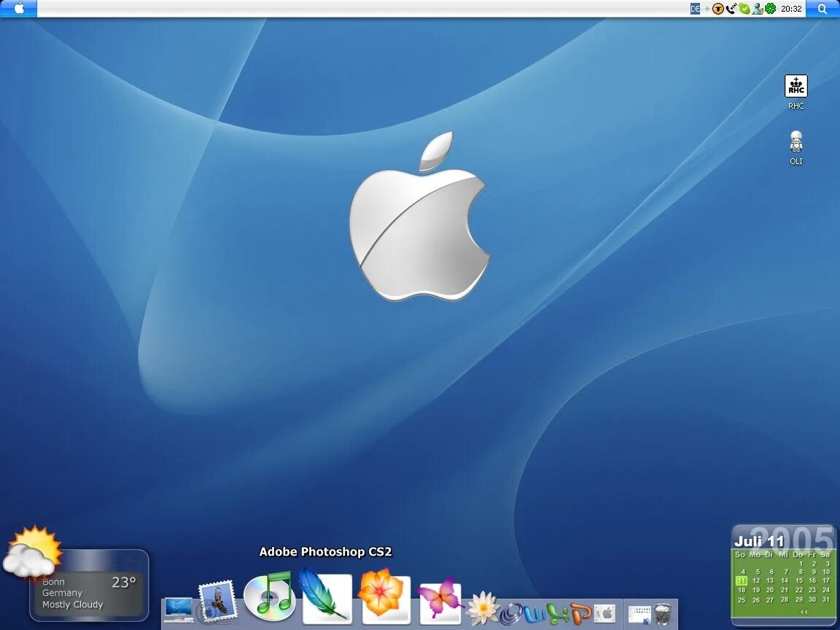The height and width of the screenshot is (630, 840).
Task: Launch Microsoft Word blue W icon
Action: (x=534, y=615)
